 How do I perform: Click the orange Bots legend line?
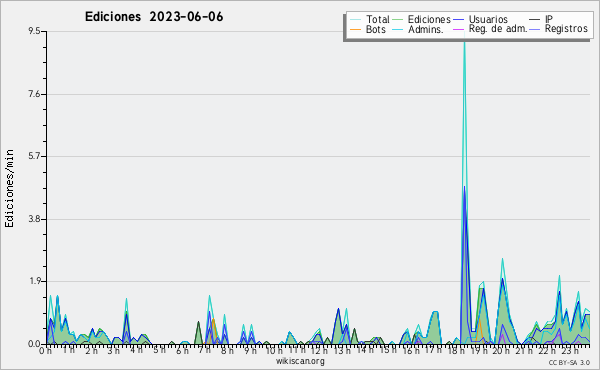coord(355,29)
